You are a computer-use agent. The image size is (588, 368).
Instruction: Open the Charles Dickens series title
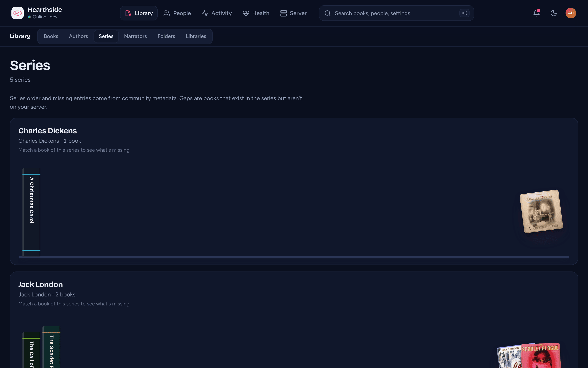[x=48, y=131]
